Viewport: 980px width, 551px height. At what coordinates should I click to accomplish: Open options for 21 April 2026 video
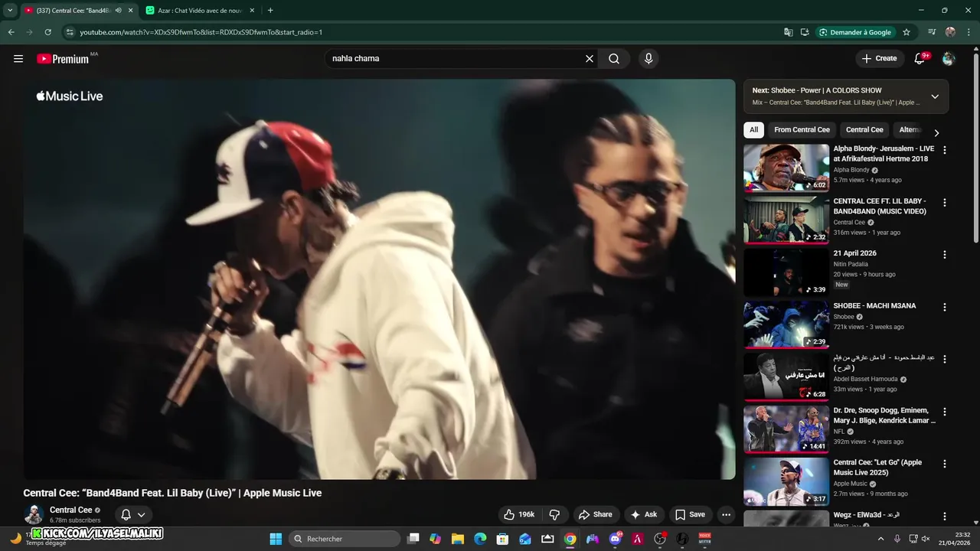point(945,255)
